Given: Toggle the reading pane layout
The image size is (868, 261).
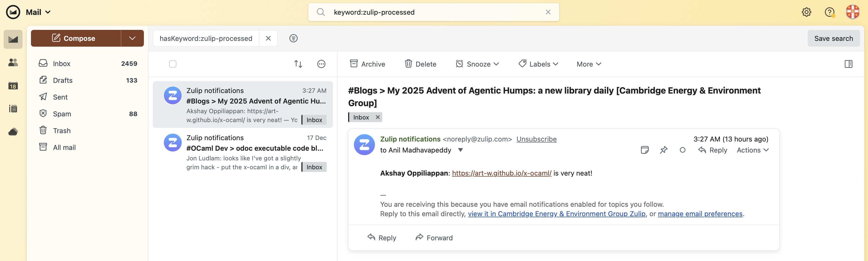Looking at the screenshot, I should pos(849,64).
